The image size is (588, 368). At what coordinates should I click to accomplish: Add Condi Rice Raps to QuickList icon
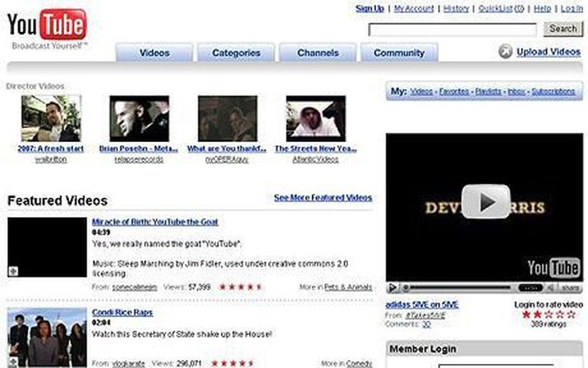[13, 362]
